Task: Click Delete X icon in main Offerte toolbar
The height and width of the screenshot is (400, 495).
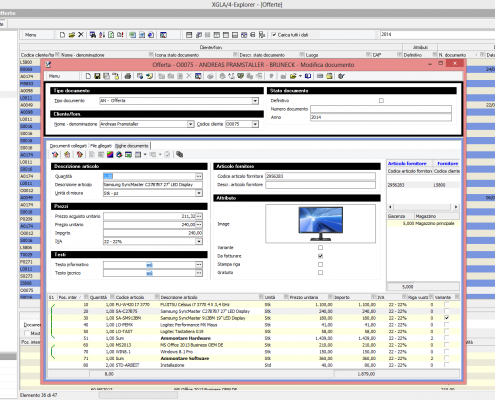Action: (81, 35)
